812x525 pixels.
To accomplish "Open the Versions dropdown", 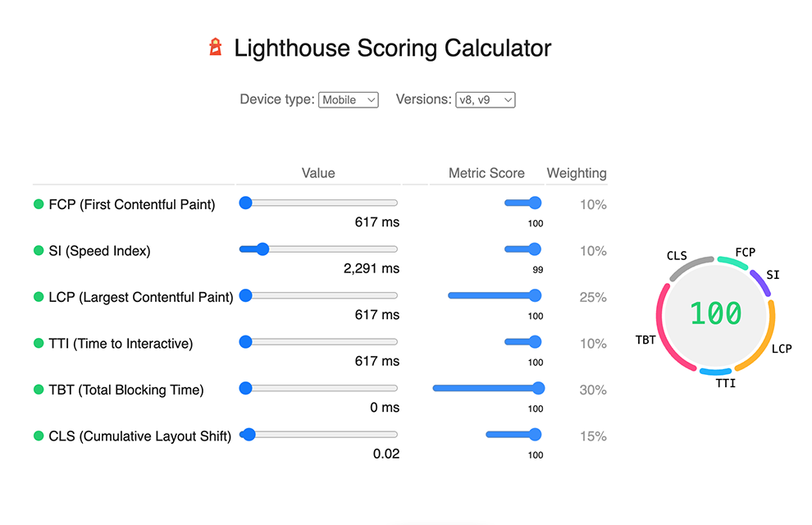I will click(486, 99).
